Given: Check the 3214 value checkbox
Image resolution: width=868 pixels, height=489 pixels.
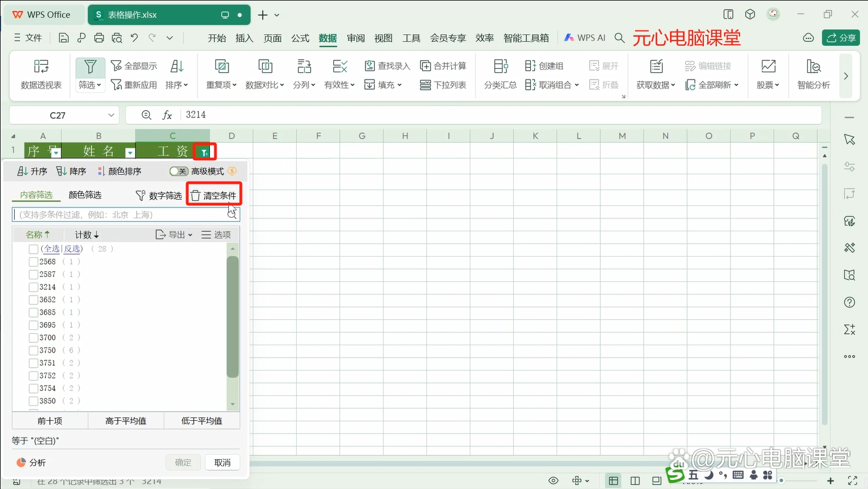Looking at the screenshot, I should (33, 287).
